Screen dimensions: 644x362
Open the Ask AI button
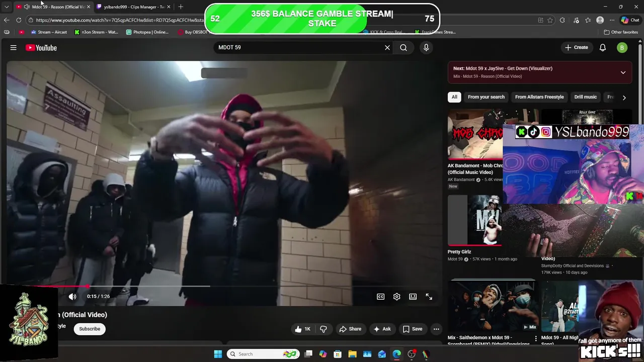[x=382, y=329]
